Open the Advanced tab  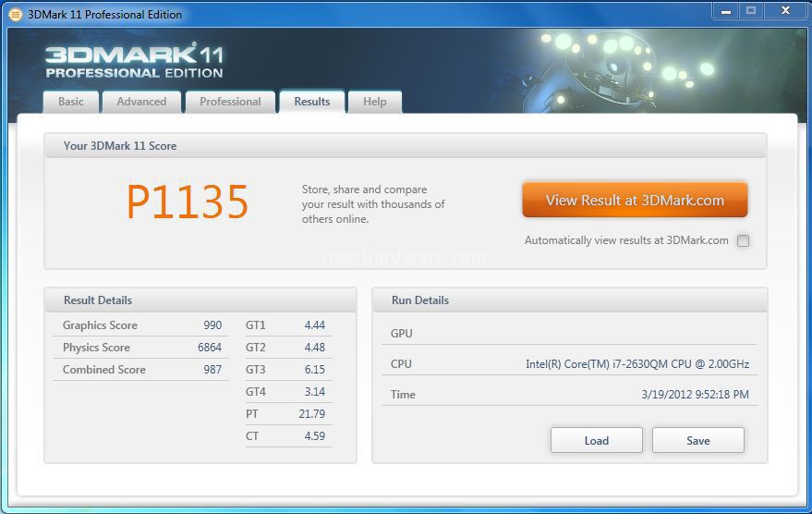click(x=141, y=102)
